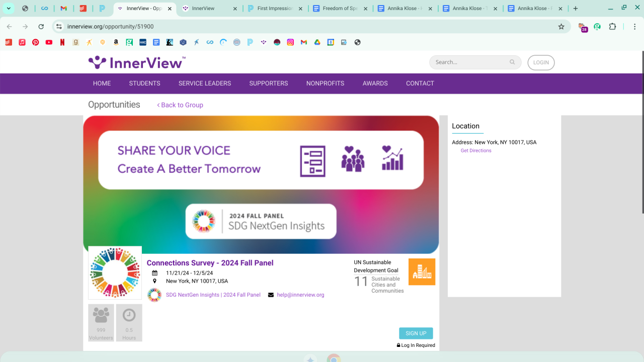
Task: Open the Amazon bookmark
Action: click(x=116, y=42)
